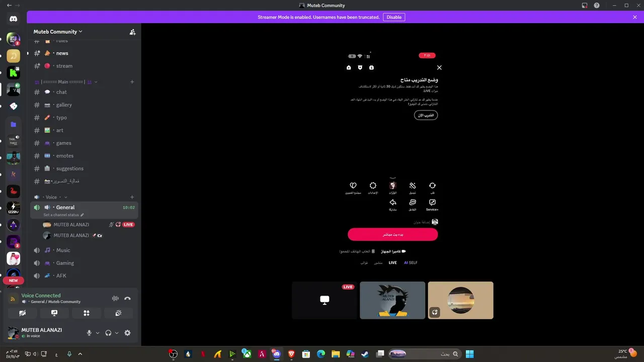This screenshot has height=362, width=644.
Task: Open the art channel
Action: 84,130
